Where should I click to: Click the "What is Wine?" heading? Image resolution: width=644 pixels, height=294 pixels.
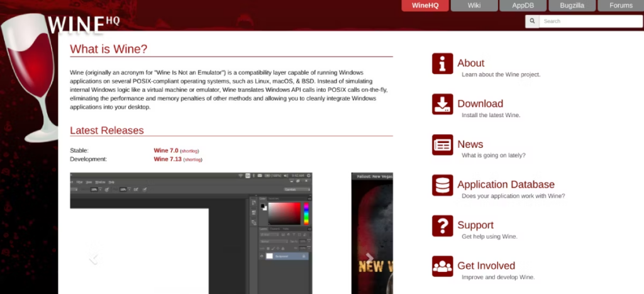[x=108, y=49]
